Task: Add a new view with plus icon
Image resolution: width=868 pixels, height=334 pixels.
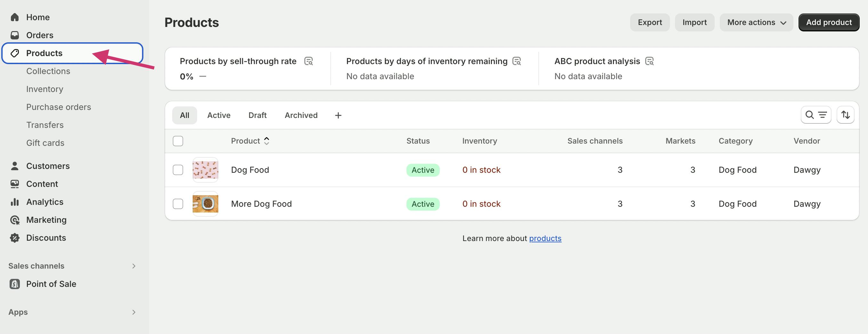Action: coord(338,115)
